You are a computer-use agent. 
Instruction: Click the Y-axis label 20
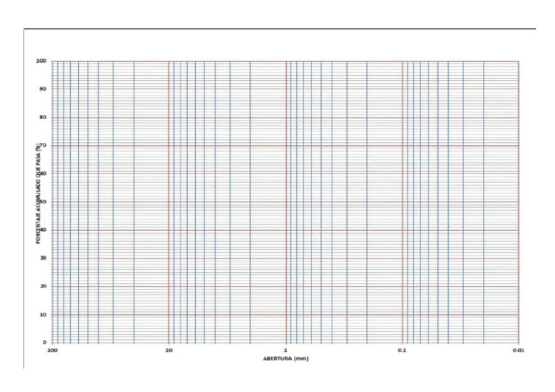click(43, 286)
